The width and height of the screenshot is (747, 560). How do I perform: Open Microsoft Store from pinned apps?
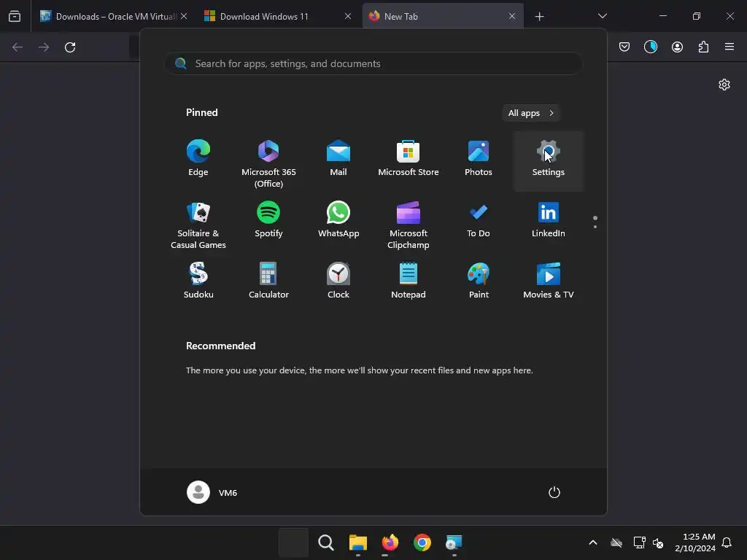click(409, 160)
